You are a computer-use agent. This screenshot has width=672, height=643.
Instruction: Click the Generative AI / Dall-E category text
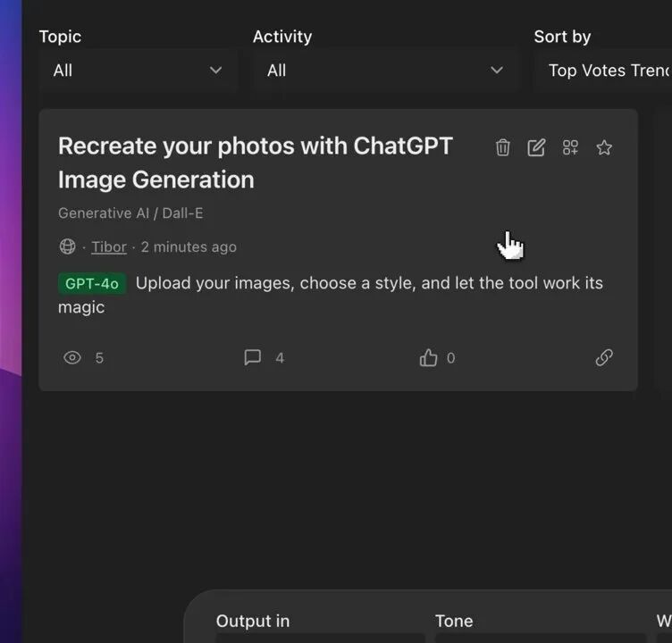tap(130, 213)
